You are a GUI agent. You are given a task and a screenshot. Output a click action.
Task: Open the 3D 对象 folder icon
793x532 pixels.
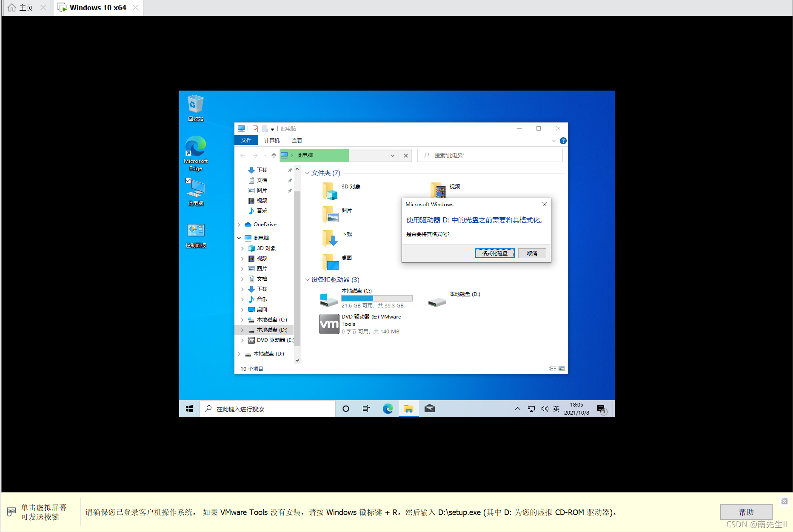pyautogui.click(x=330, y=191)
